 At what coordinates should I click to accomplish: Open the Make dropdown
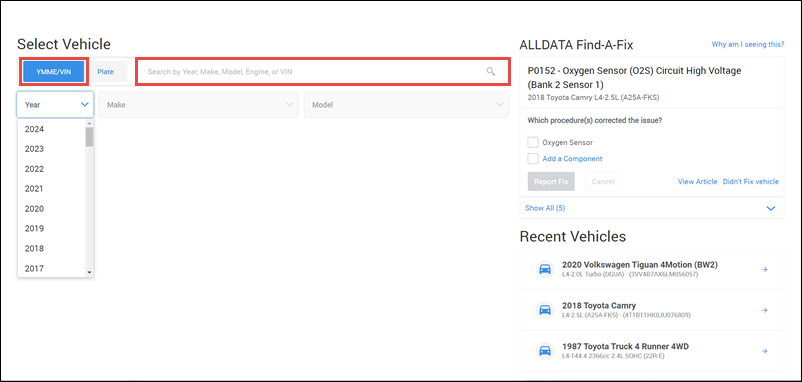tap(198, 105)
